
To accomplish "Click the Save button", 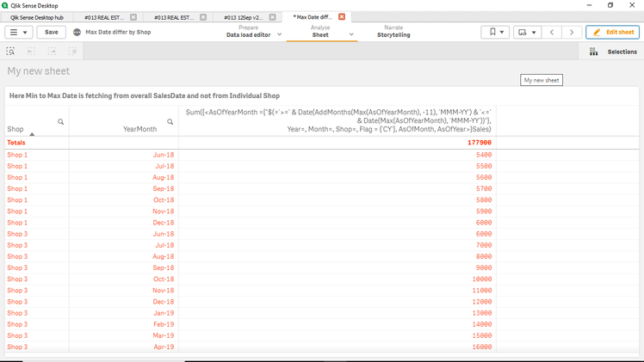I will click(x=52, y=32).
